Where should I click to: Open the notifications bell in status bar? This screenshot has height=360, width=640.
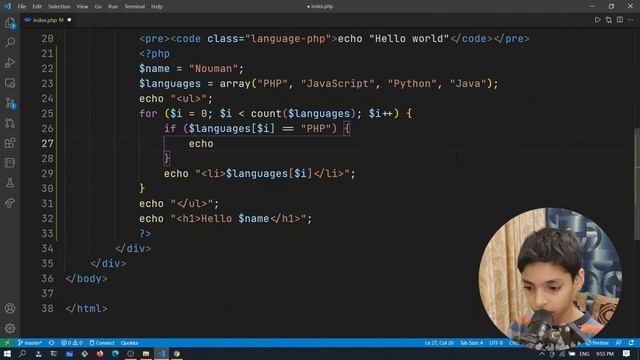(x=631, y=342)
